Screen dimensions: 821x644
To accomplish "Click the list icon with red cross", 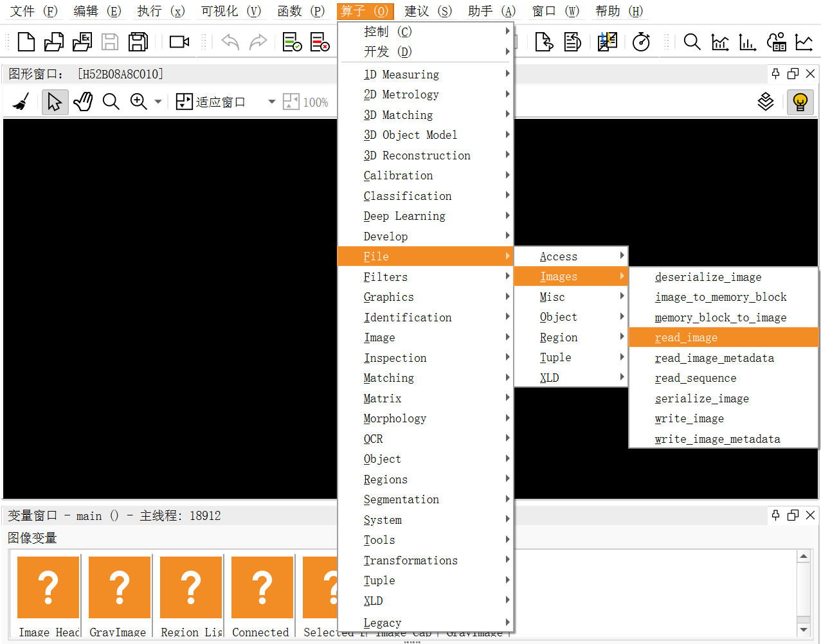I will (x=320, y=42).
